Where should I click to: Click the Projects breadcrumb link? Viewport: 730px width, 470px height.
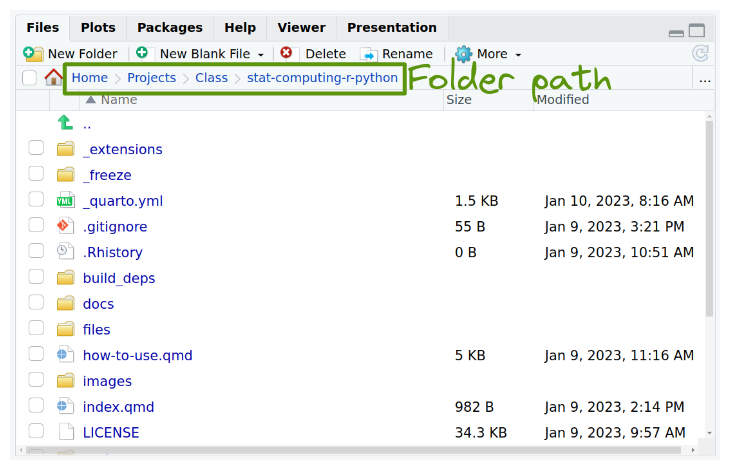pos(151,78)
